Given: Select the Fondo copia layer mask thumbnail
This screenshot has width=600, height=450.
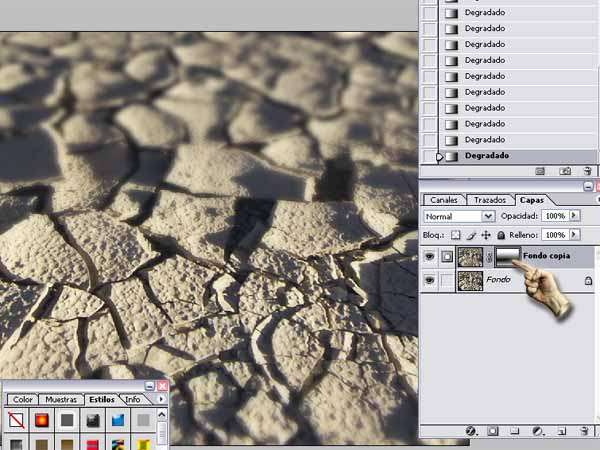Looking at the screenshot, I should 507,258.
